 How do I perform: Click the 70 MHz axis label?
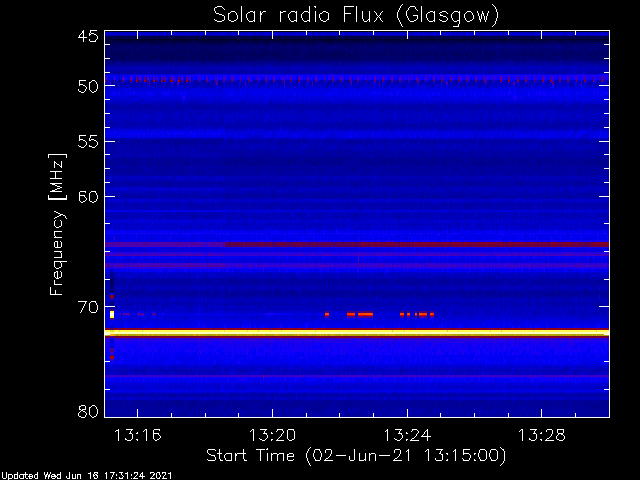coord(88,307)
